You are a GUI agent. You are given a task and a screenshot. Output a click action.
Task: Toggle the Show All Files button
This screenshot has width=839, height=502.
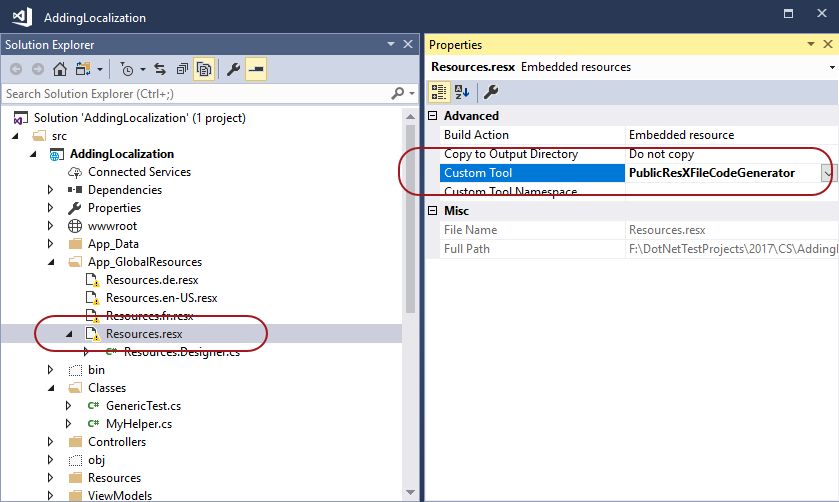pyautogui.click(x=203, y=69)
